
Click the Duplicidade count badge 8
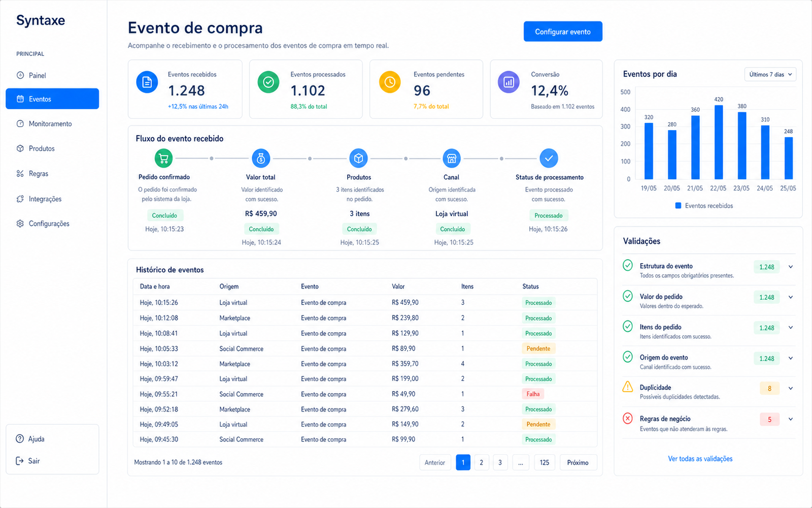tap(769, 389)
